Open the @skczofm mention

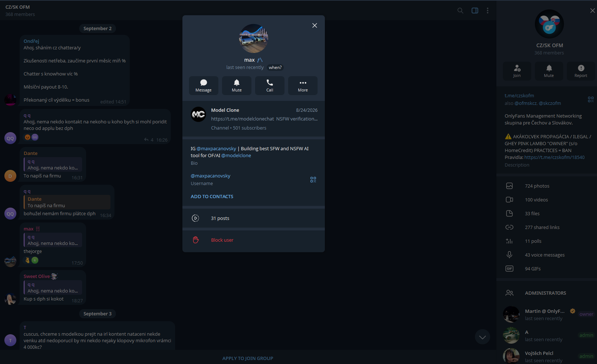pyautogui.click(x=550, y=103)
